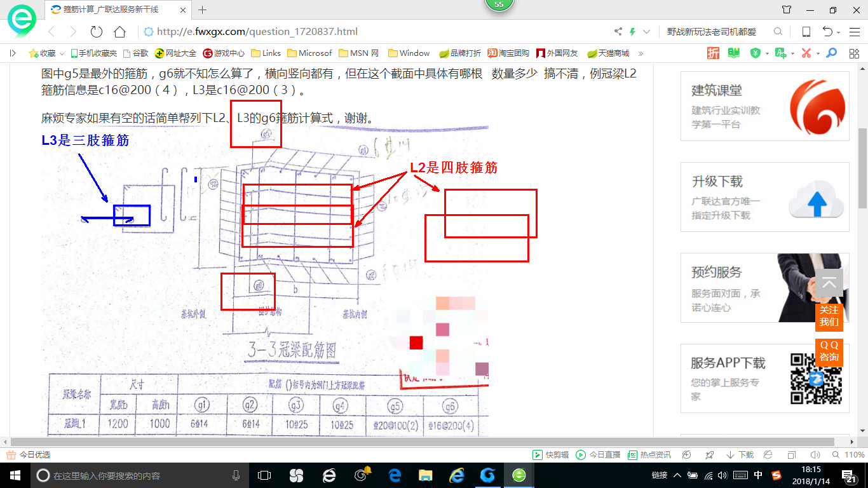
Task: Open 下载 downloads in status bar
Action: [x=740, y=455]
